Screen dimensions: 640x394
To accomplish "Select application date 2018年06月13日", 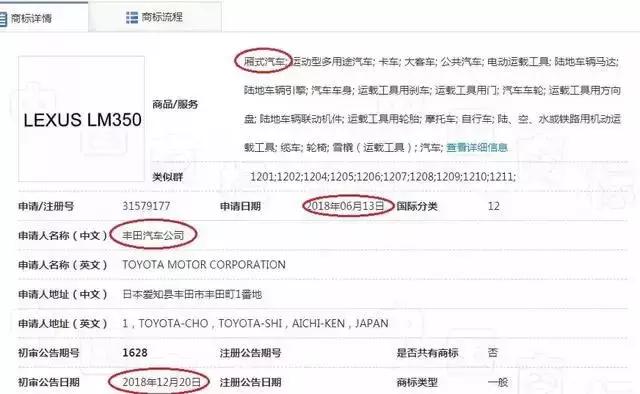I will click(345, 206).
